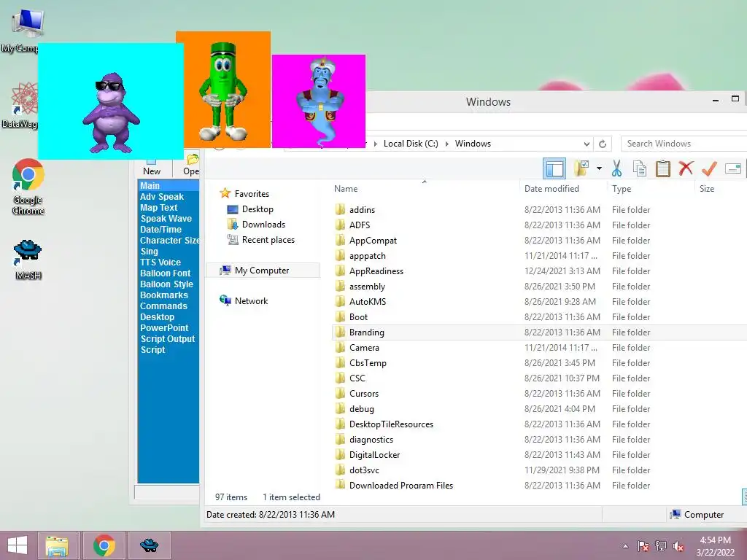Open the MASH desktop shortcut
747x560 pixels.
pyautogui.click(x=28, y=259)
